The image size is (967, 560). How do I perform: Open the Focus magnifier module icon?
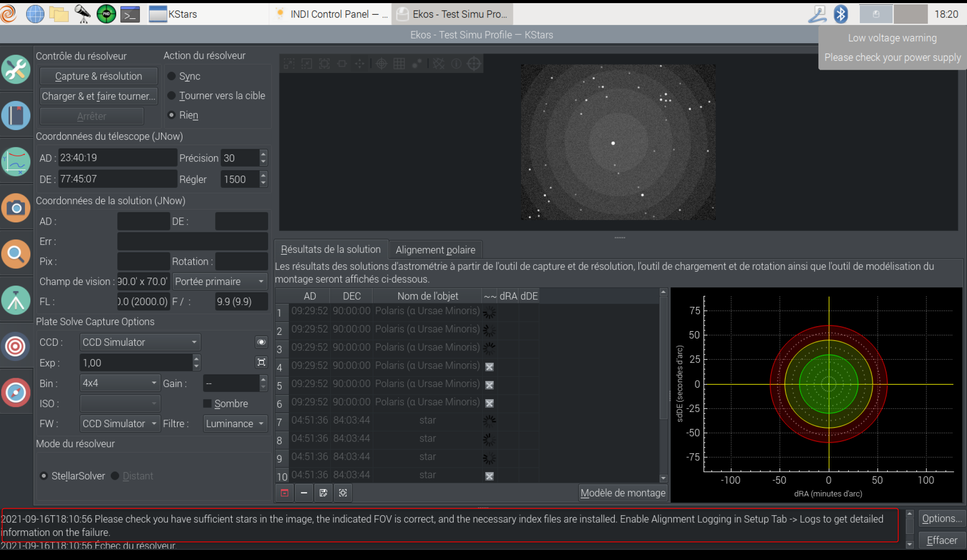click(x=16, y=254)
